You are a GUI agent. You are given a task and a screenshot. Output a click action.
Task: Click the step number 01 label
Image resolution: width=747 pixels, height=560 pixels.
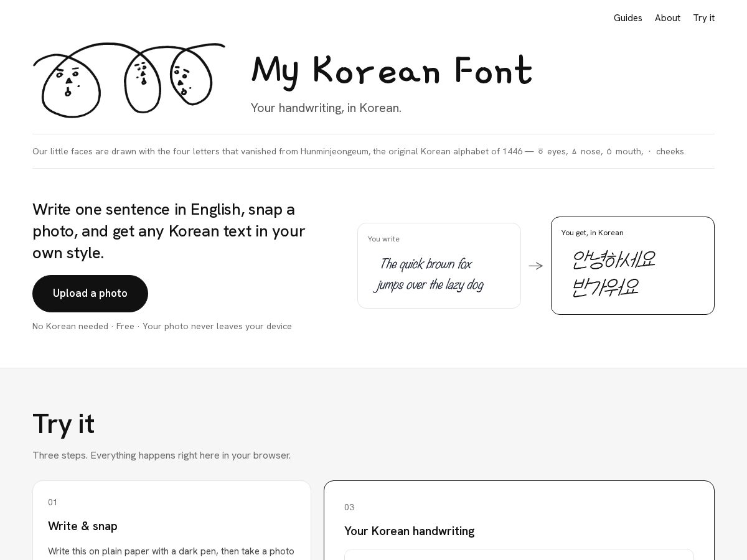click(53, 502)
